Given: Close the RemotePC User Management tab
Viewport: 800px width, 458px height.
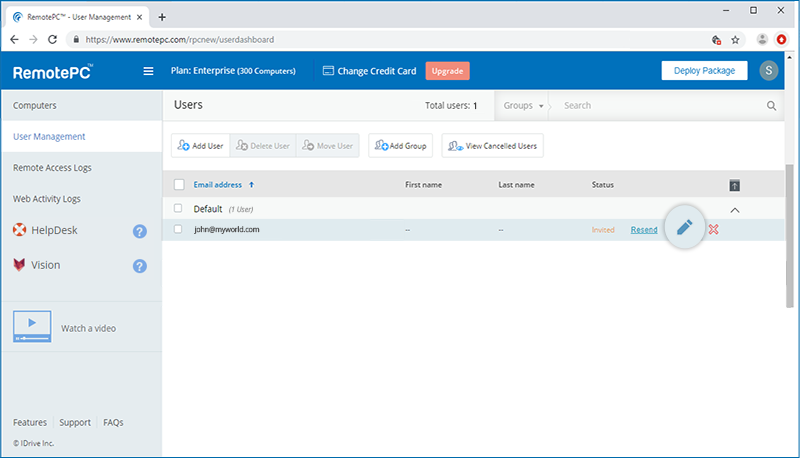Looking at the screenshot, I should pos(139,17).
